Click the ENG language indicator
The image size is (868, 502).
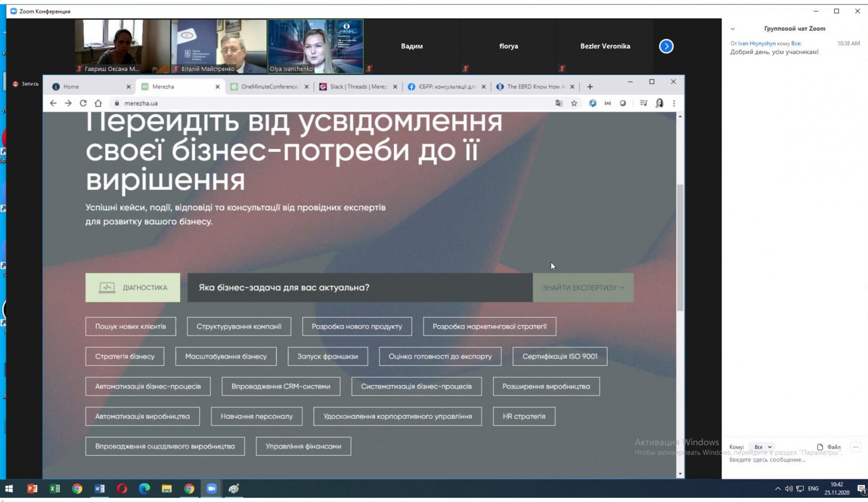point(813,489)
